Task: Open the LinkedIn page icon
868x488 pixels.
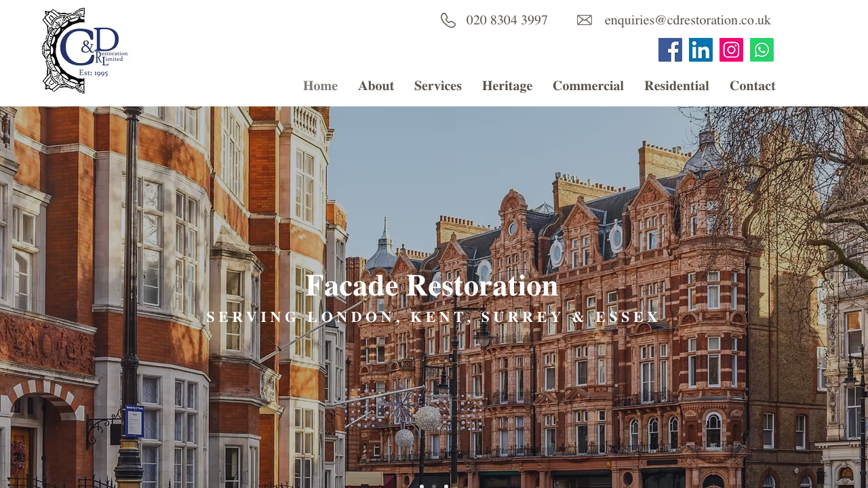Action: tap(701, 49)
